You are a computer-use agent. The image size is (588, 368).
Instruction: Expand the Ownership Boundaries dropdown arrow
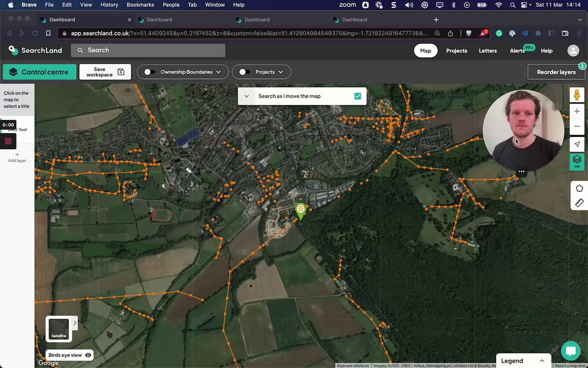click(x=219, y=72)
